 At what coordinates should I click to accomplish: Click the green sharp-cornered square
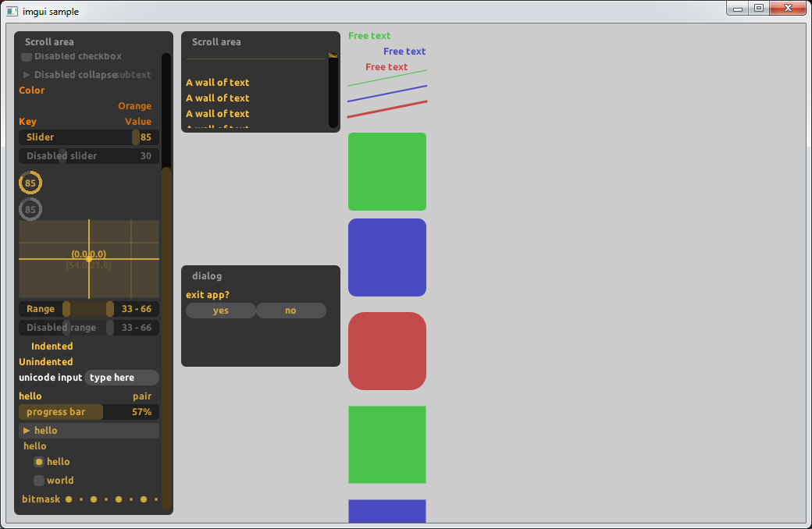tap(387, 445)
